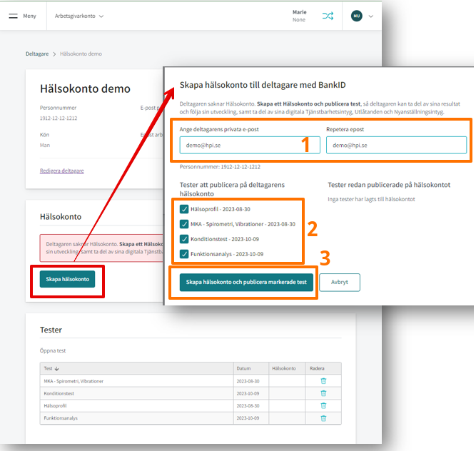This screenshot has width=476, height=451.
Task: Open the hamburger Meny icon
Action: click(13, 16)
